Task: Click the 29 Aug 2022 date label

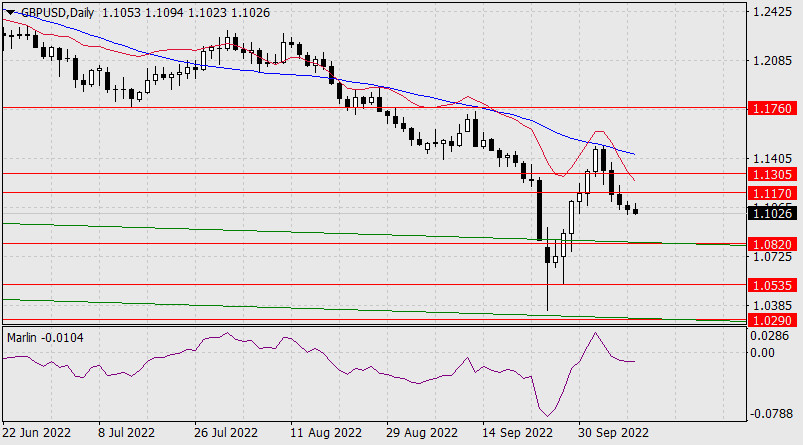Action: click(x=421, y=433)
